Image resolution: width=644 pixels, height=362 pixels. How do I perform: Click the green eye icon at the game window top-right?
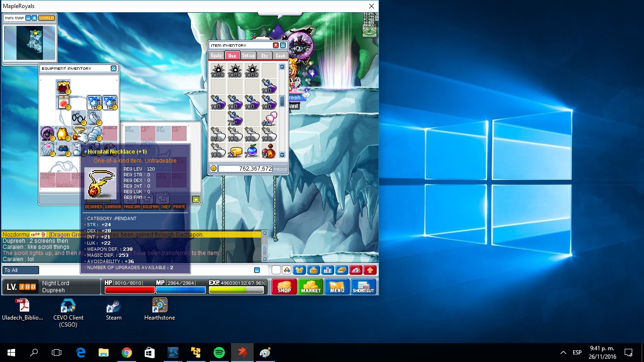click(x=370, y=31)
